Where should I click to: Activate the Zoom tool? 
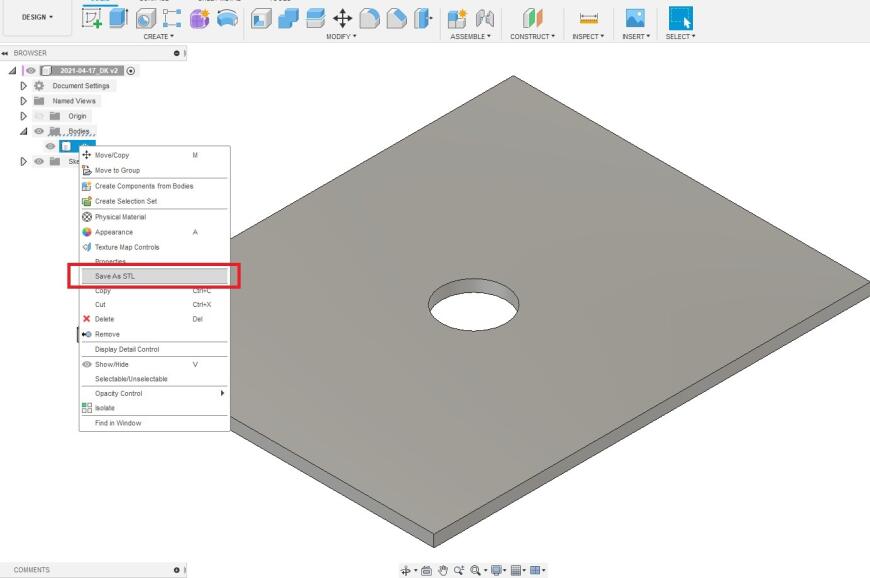point(459,570)
